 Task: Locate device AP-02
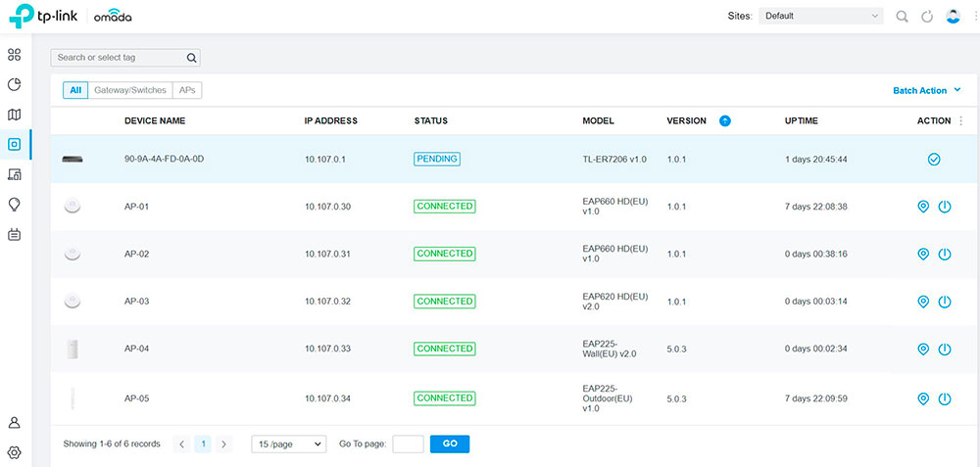point(923,255)
